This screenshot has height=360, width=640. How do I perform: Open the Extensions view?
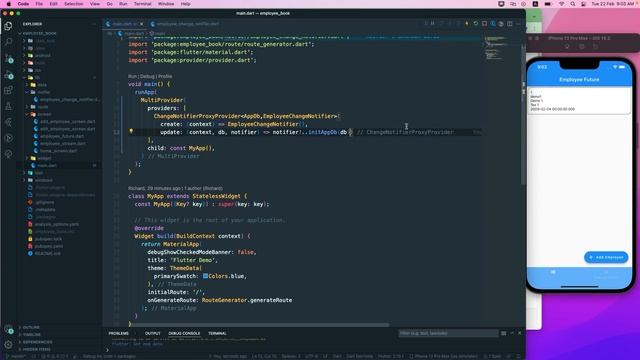pyautogui.click(x=8, y=91)
